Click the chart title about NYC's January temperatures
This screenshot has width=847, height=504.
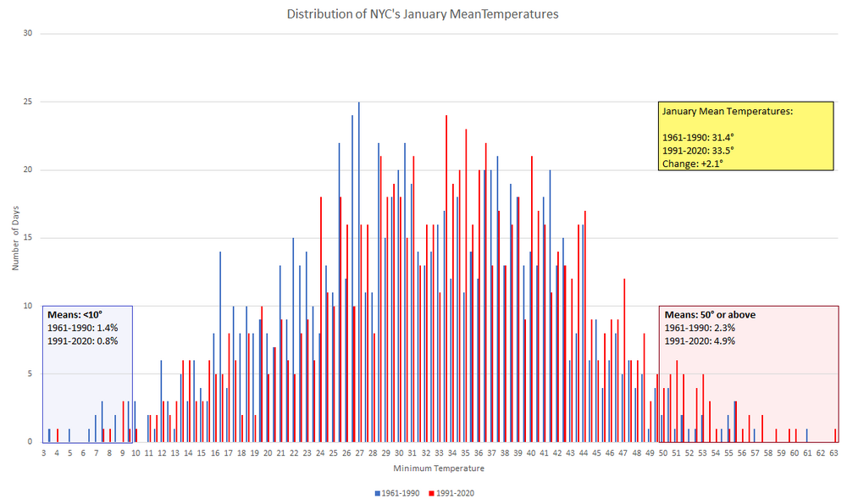pyautogui.click(x=423, y=14)
